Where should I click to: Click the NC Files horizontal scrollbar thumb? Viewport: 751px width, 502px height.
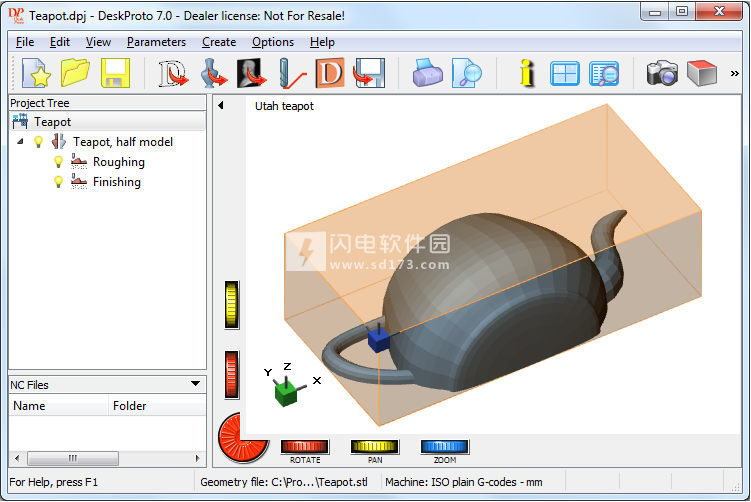73,458
